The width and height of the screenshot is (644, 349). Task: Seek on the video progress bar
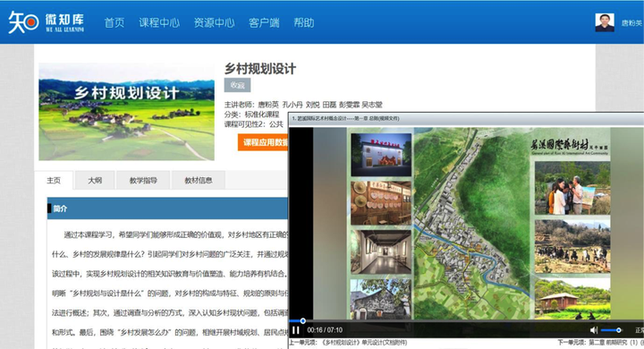[x=466, y=320]
